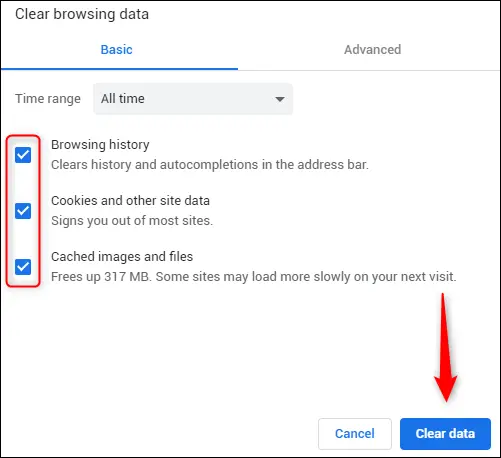Uncheck the Cookies and other site data checkbox
Image resolution: width=501 pixels, height=458 pixels.
click(23, 211)
